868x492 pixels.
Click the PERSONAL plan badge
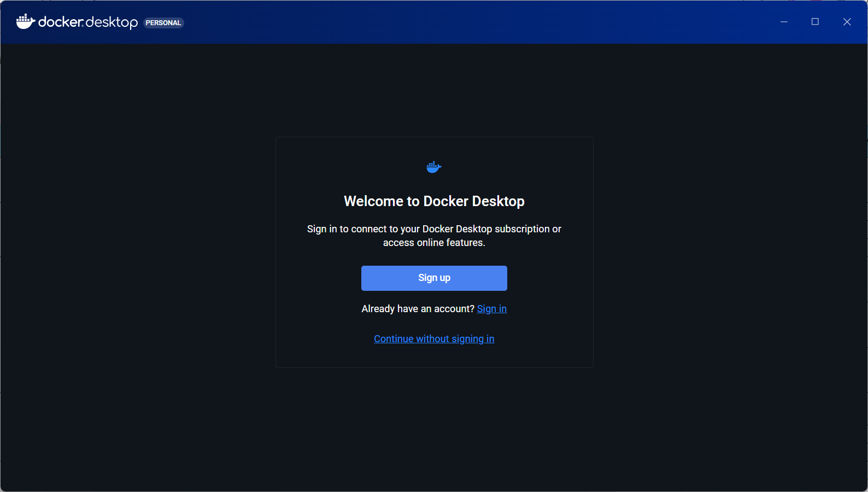(x=163, y=23)
